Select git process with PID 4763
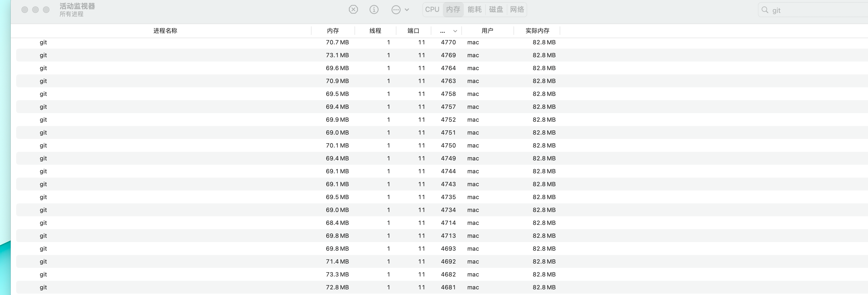The width and height of the screenshot is (868, 295). pyautogui.click(x=442, y=81)
